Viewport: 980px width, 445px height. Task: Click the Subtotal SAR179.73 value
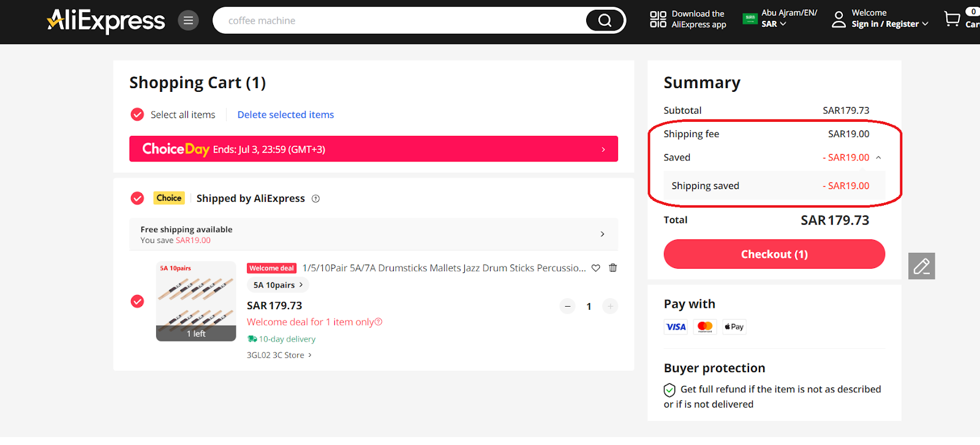pos(846,110)
